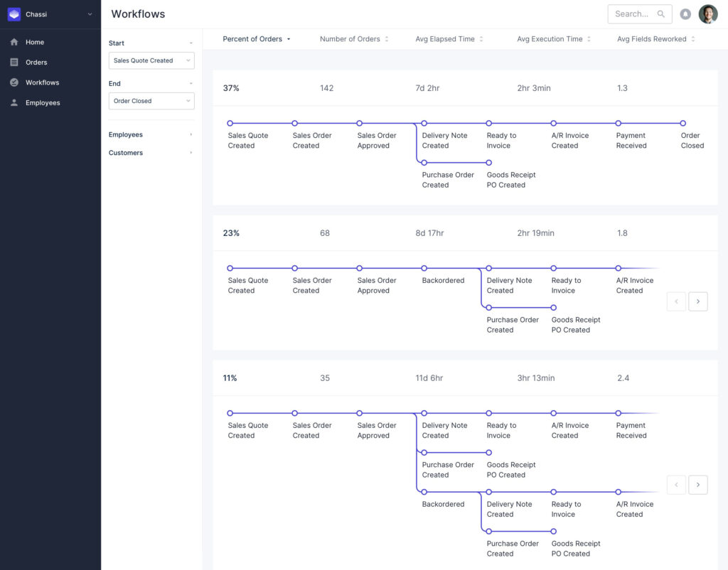Open notifications bell icon
Screen dimensions: 728x570
(x=685, y=14)
